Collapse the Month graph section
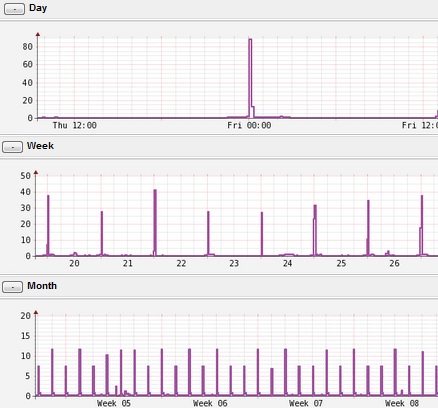The height and width of the screenshot is (408, 438). pos(12,287)
